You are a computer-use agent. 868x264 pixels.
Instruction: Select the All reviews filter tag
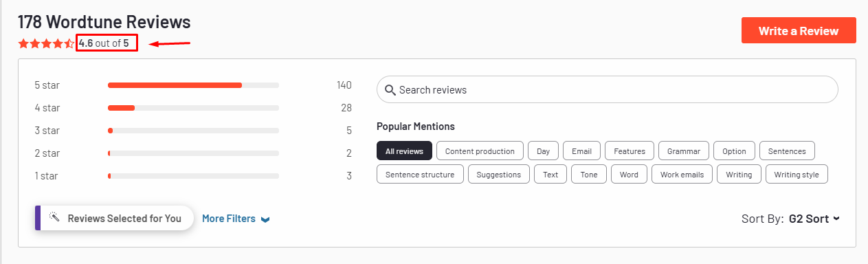[x=405, y=151]
